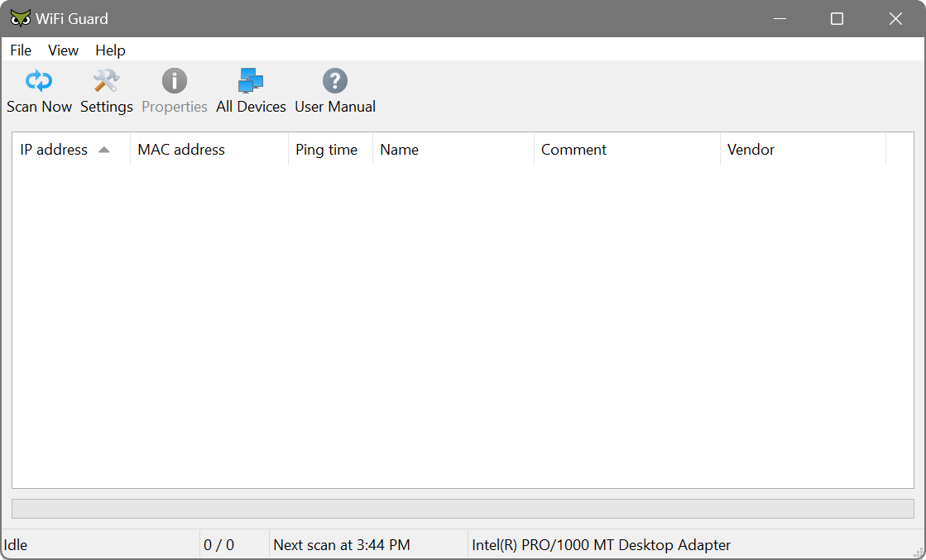The height and width of the screenshot is (560, 926).
Task: Open the Help menu
Action: [x=110, y=50]
